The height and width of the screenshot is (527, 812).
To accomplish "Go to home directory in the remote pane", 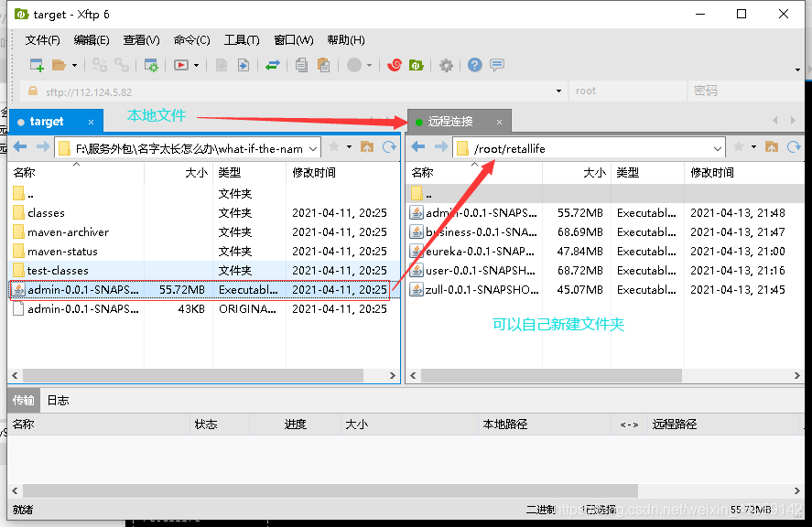I will tap(772, 146).
